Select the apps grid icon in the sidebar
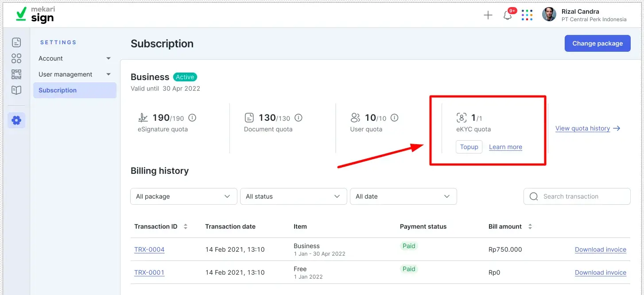This screenshot has width=644, height=295. click(16, 58)
